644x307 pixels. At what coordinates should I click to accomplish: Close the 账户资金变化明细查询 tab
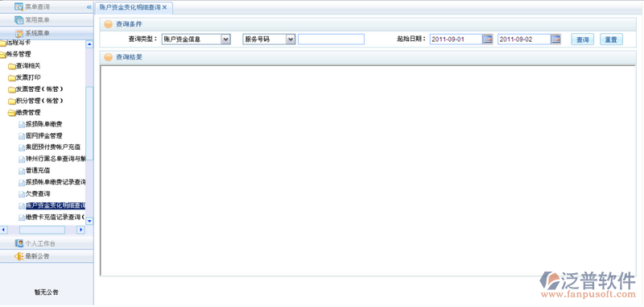point(165,7)
